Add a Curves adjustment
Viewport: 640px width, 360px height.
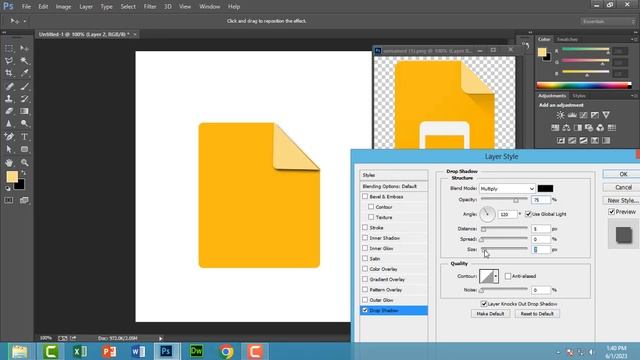(x=584, y=115)
